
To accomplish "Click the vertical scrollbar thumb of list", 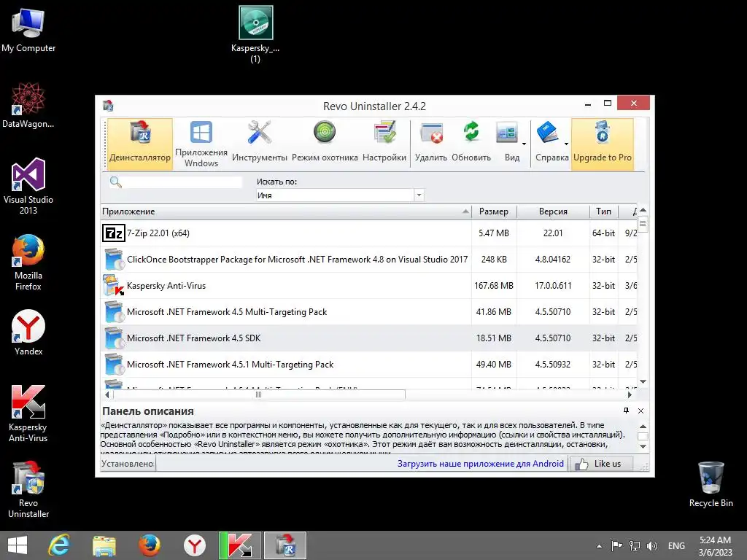I will coord(643,224).
